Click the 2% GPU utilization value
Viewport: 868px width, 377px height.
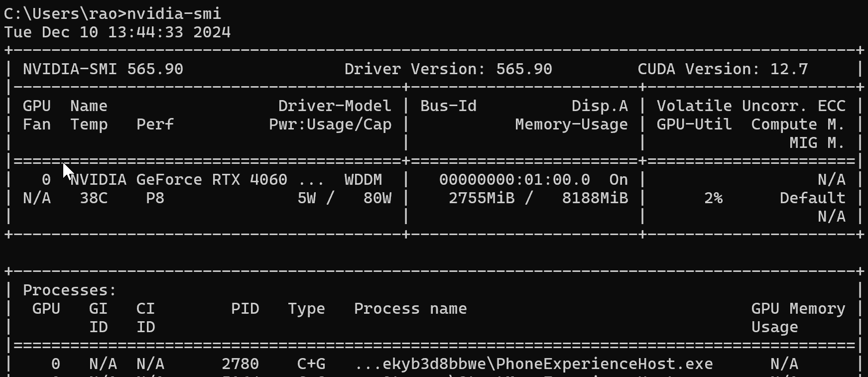click(x=713, y=198)
